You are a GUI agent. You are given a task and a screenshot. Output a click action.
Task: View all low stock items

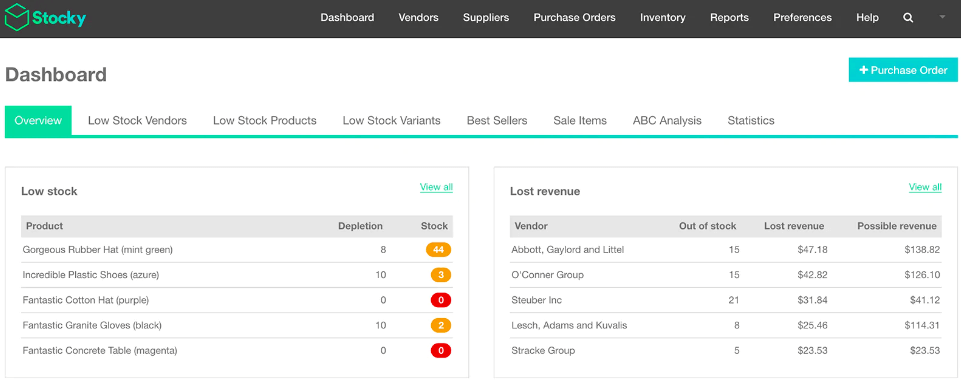pyautogui.click(x=436, y=187)
